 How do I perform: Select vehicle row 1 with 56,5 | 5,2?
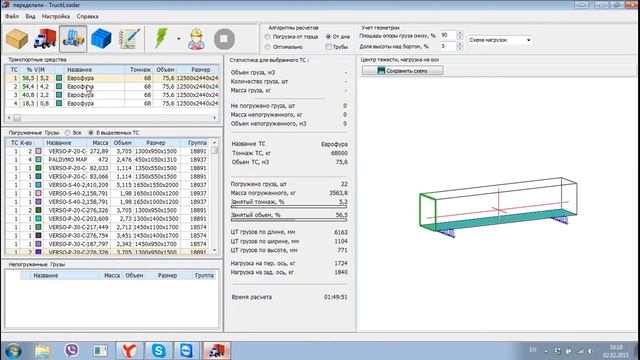(112, 78)
